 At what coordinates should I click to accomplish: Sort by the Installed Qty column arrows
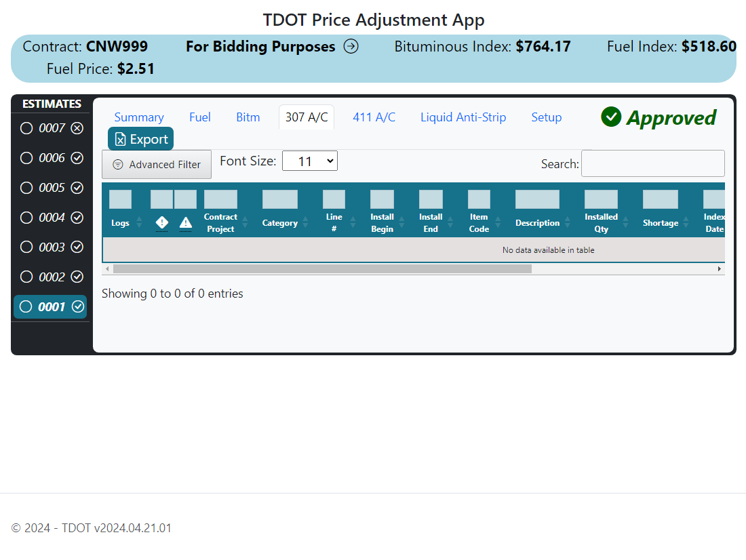point(626,222)
